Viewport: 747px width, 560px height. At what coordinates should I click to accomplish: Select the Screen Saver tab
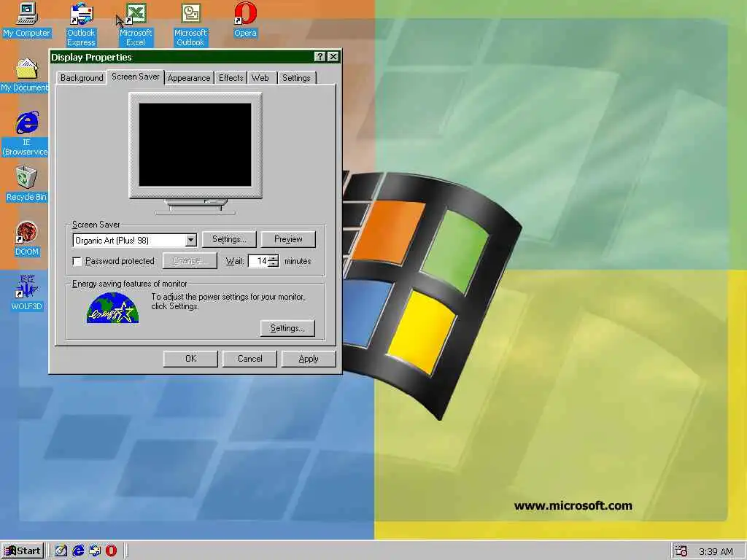pos(136,77)
